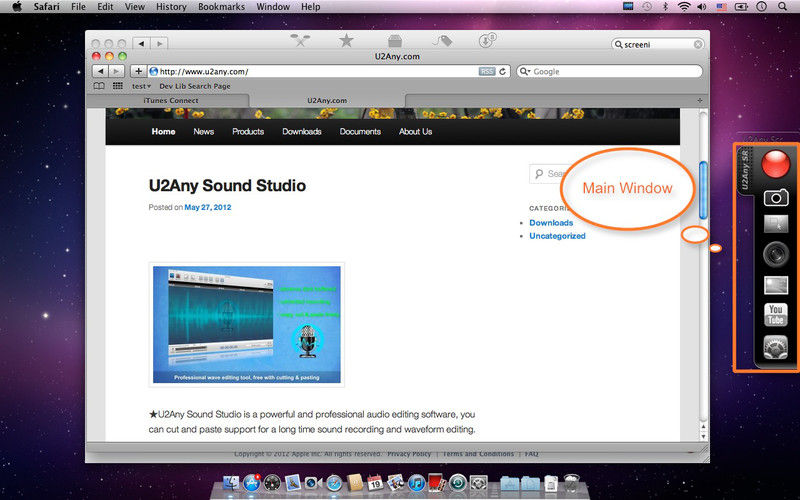This screenshot has height=500, width=800.
Task: Click the Wi-Fi status icon
Action: click(x=684, y=7)
